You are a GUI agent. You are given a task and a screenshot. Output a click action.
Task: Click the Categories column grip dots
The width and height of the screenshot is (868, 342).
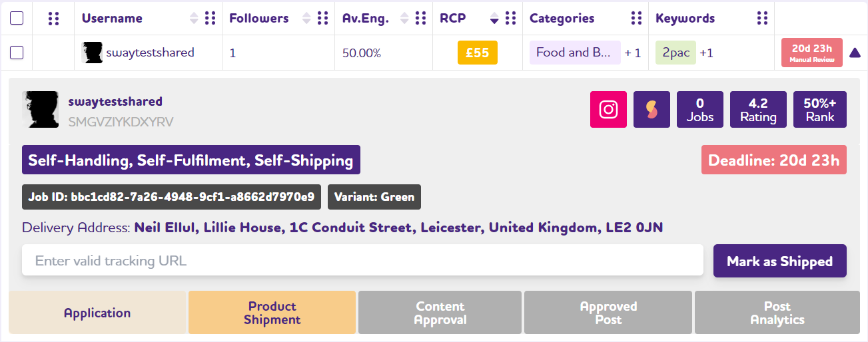(x=637, y=18)
